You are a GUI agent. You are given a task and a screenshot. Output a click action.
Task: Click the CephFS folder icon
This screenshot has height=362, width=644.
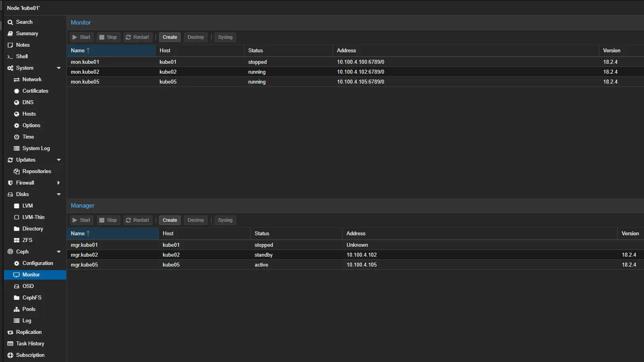[17, 298]
